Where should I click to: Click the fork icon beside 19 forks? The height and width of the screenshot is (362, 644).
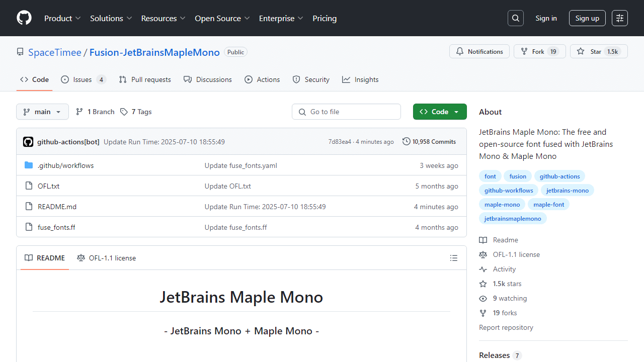point(483,313)
